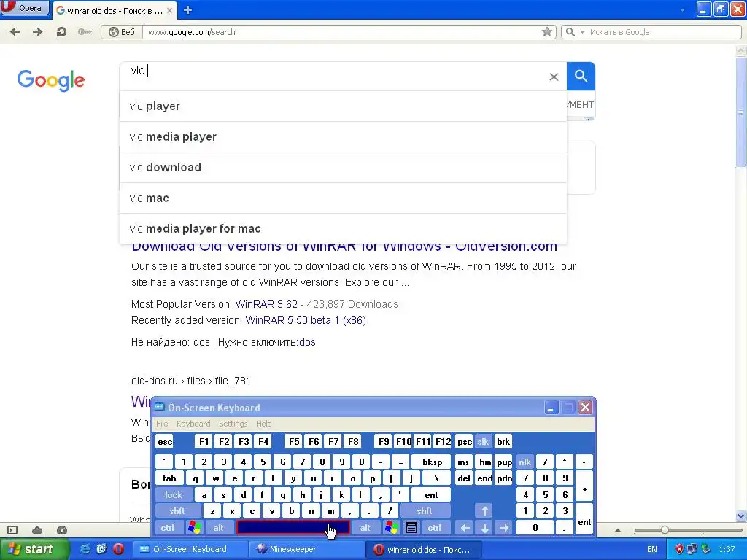Toggle the right alt key on keyboard
This screenshot has height=560, width=747.
[365, 528]
